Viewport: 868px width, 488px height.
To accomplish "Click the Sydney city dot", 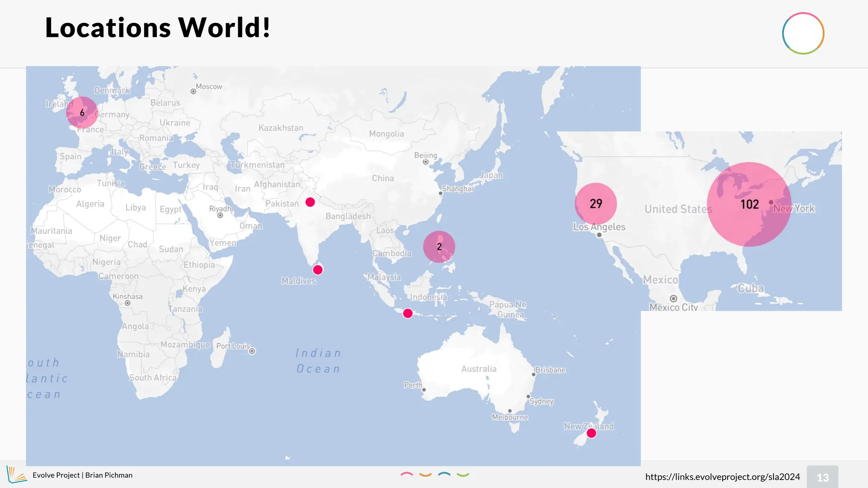I will [528, 396].
